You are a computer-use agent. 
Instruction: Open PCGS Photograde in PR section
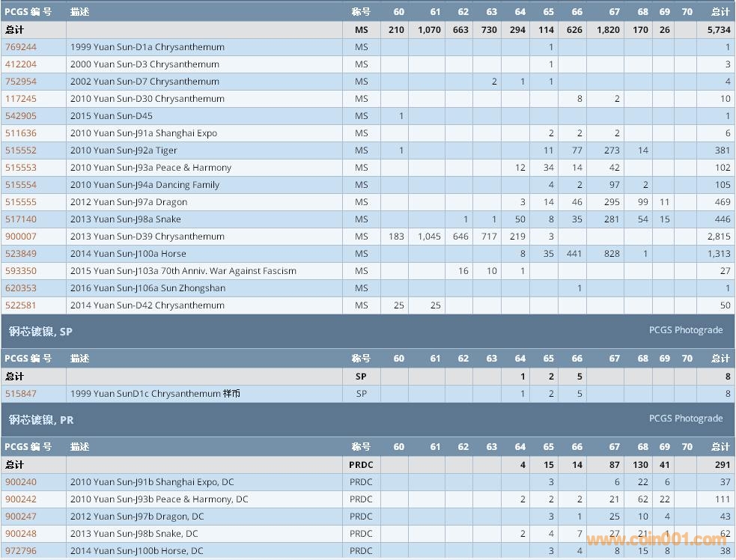(x=685, y=419)
